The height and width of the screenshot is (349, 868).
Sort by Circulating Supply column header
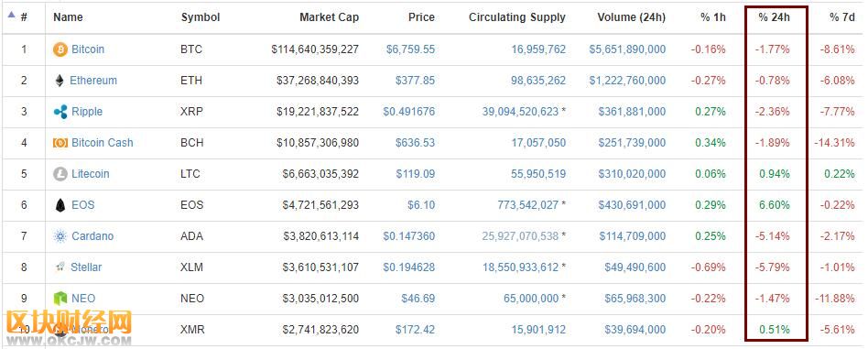517,17
